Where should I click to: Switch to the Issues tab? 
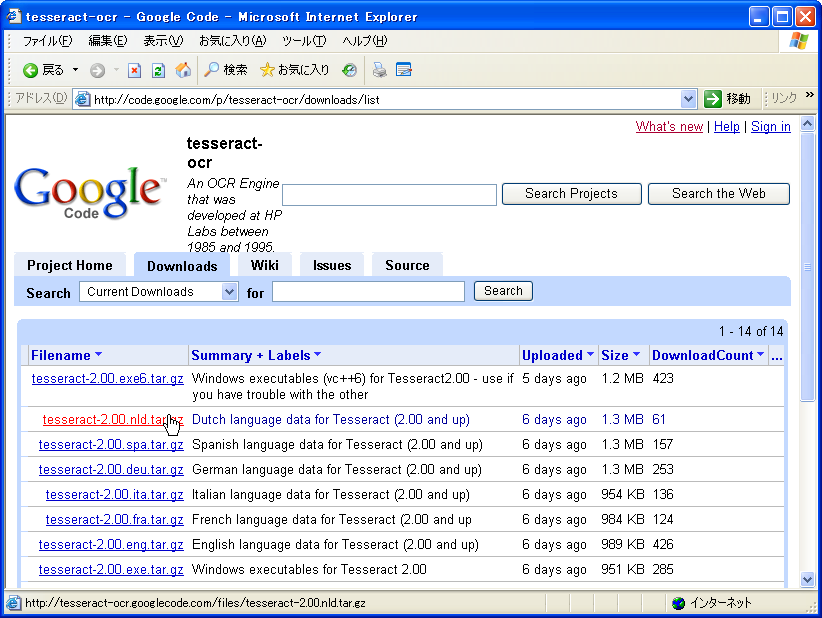(x=332, y=265)
